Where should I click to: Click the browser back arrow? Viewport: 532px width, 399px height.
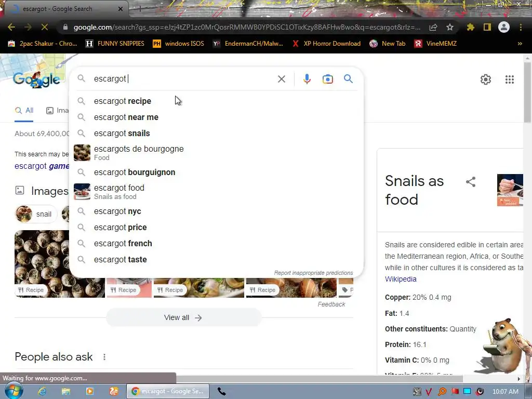11,27
